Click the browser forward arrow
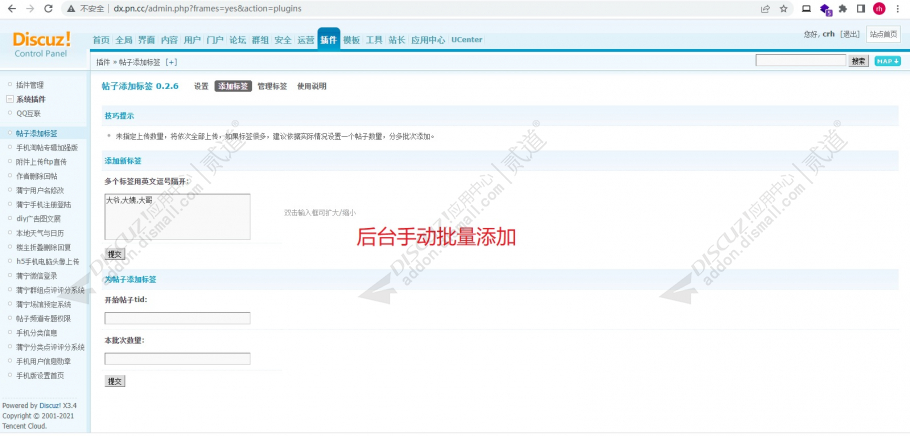This screenshot has height=436, width=910. [30, 9]
